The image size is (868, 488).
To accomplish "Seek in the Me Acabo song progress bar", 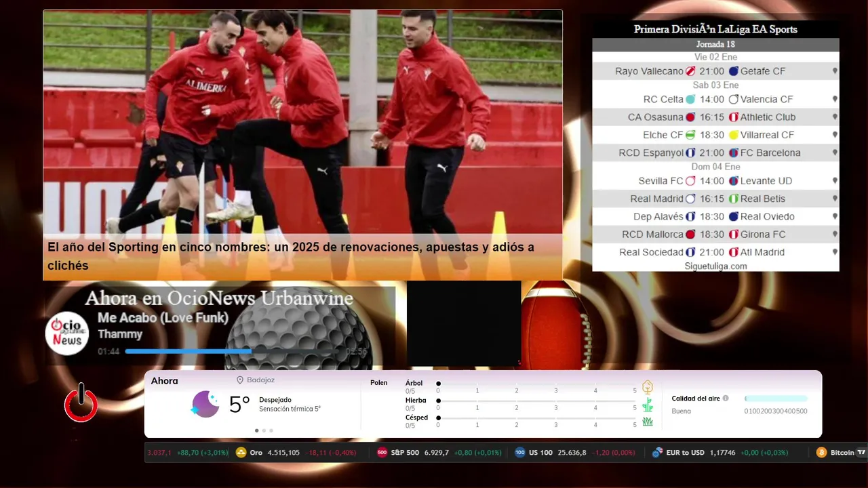I will pyautogui.click(x=234, y=351).
